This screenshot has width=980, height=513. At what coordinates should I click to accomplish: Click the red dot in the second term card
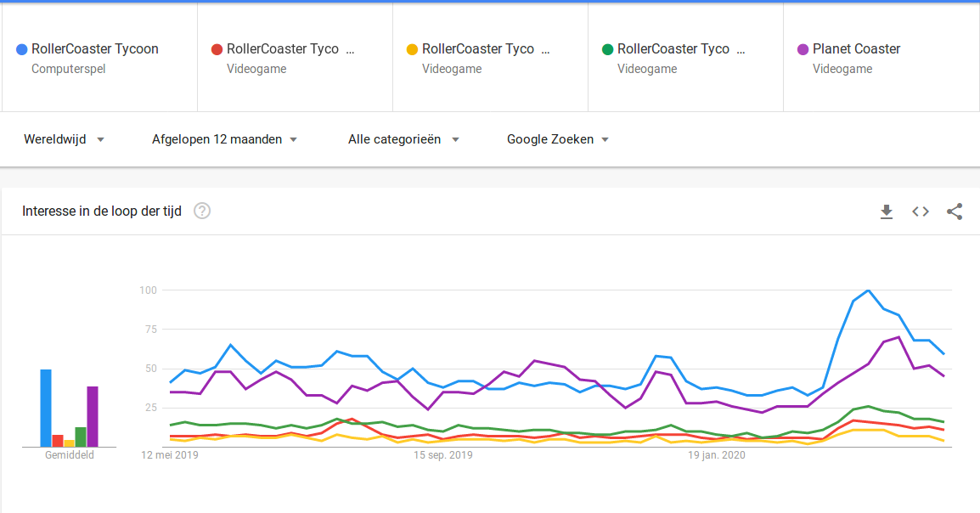[x=217, y=49]
